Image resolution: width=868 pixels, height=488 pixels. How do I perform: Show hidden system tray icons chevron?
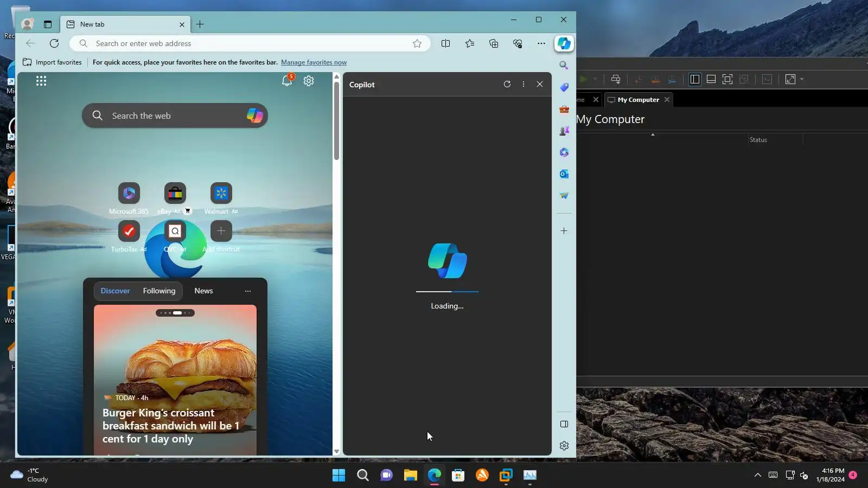click(758, 475)
